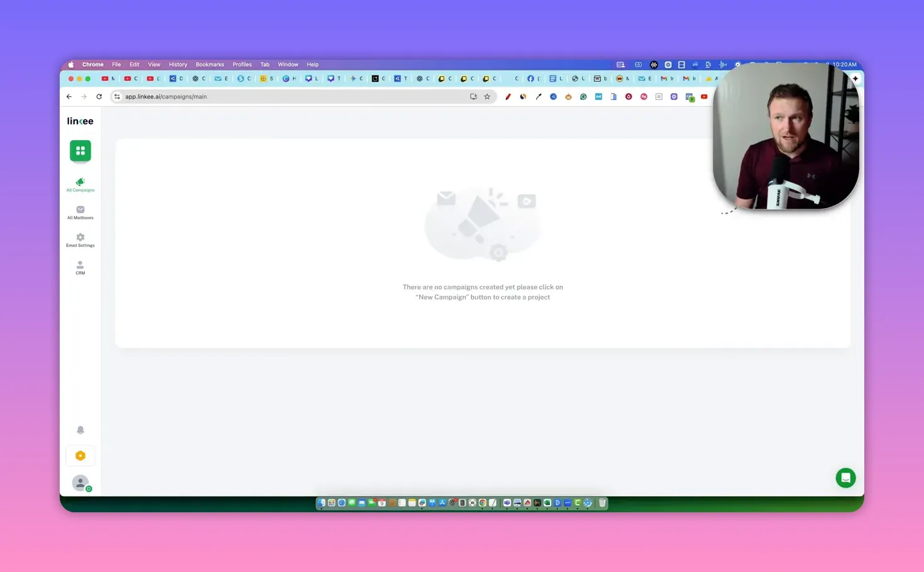Go to All Campaigns in sidebar
This screenshot has width=924, height=572.
pos(80,184)
